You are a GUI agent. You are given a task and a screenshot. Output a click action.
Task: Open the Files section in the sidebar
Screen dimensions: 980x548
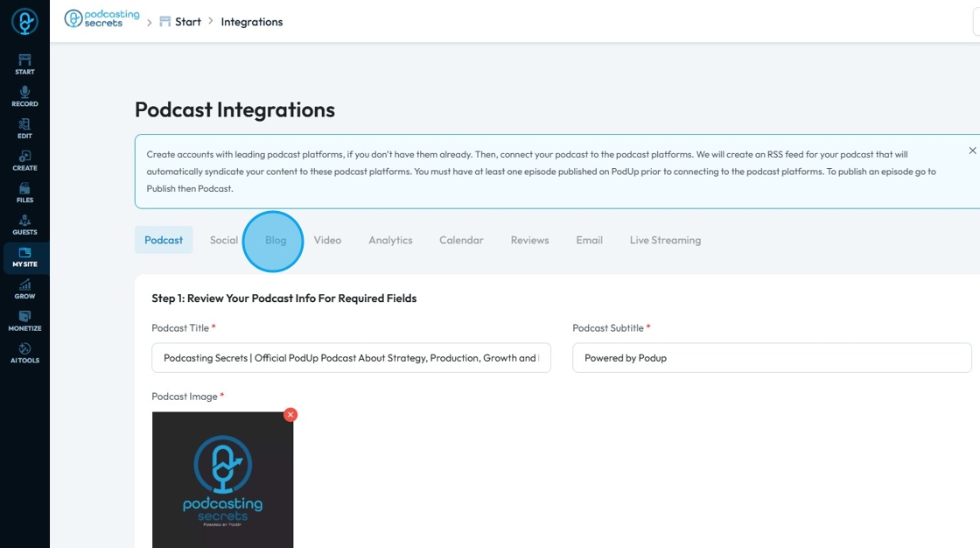(25, 193)
